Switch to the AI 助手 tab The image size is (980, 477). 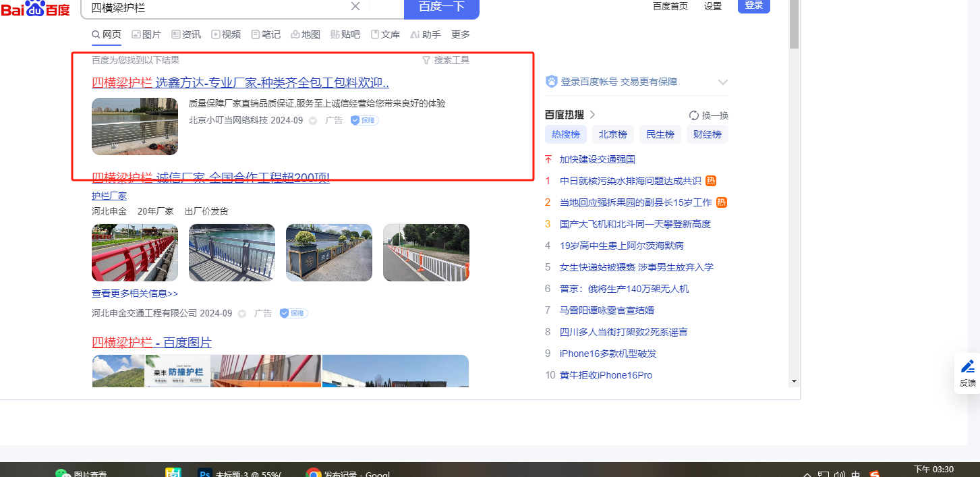coord(426,34)
